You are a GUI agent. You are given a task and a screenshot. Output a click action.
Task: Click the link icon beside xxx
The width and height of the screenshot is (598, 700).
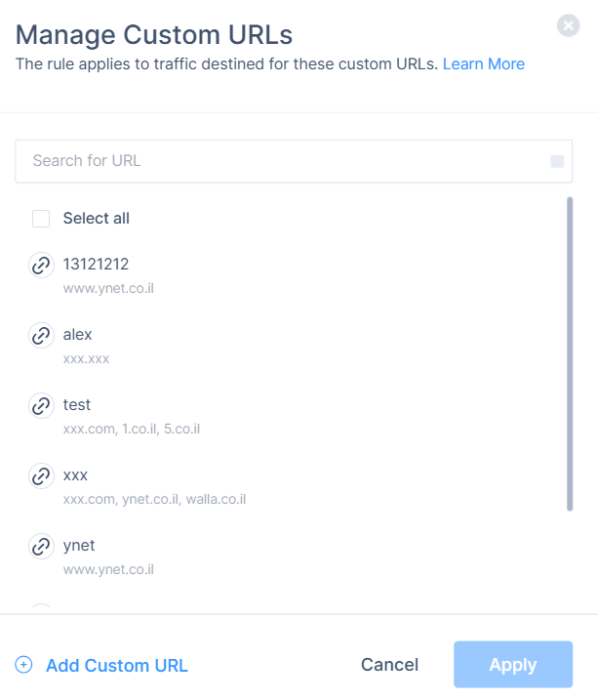click(x=41, y=476)
